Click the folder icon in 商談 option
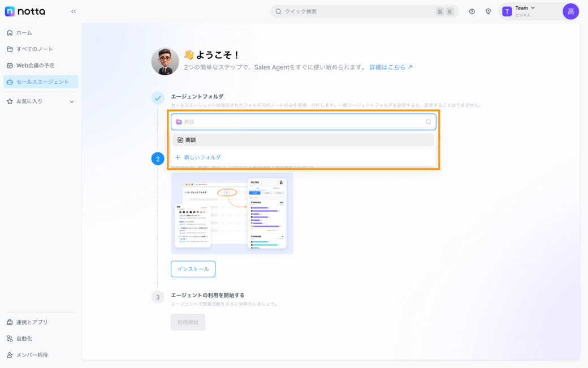Viewport: 588px width, 368px height. [180, 140]
